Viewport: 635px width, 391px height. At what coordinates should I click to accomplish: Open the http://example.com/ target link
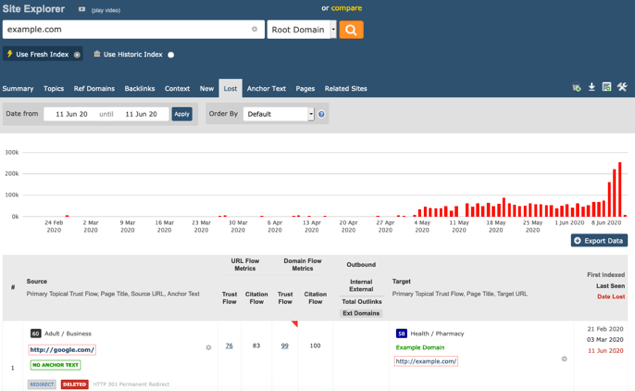click(426, 361)
